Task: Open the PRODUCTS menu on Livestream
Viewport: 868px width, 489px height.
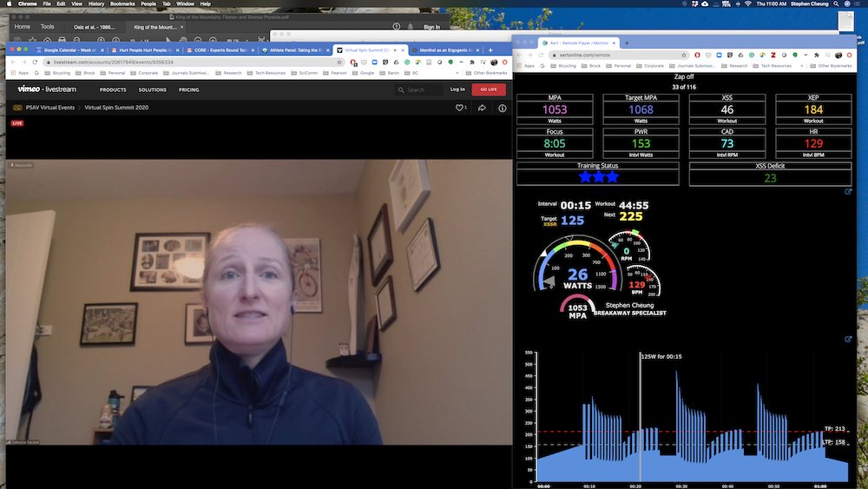Action: click(x=113, y=89)
